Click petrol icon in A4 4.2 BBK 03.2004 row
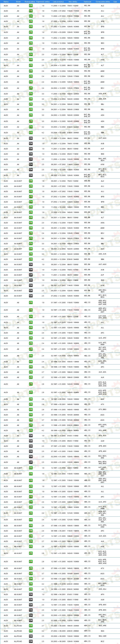 point(31,133)
